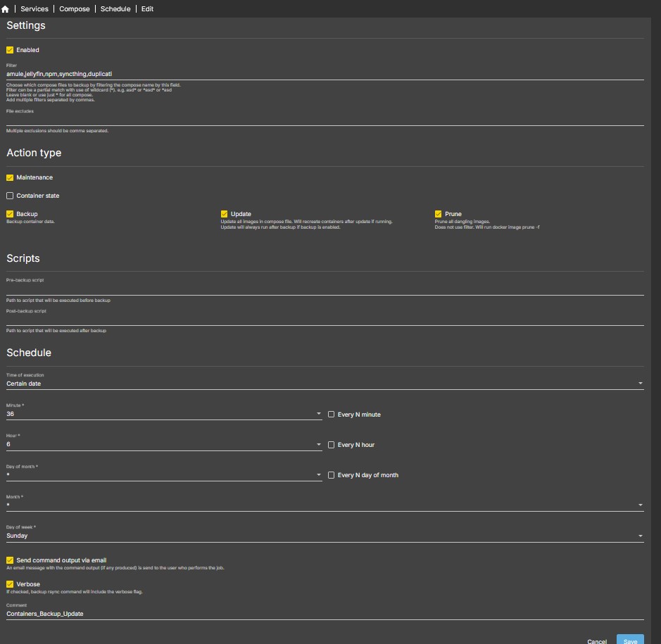Go to the Compose breadcrumb
661x644 pixels.
point(75,9)
